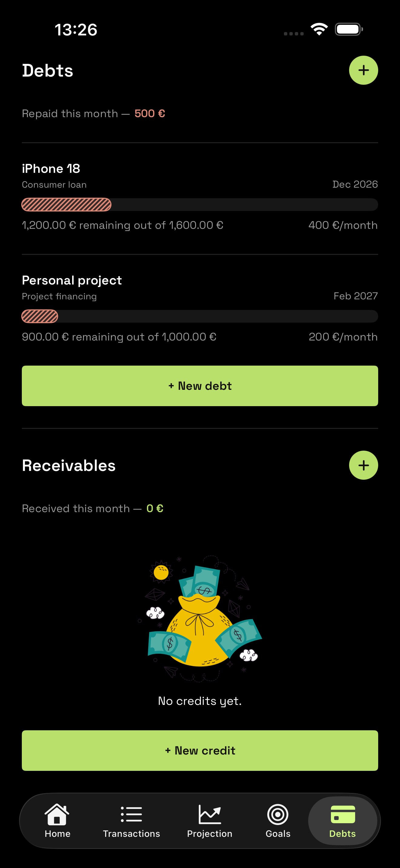Open the Projection chart icon

point(209,814)
